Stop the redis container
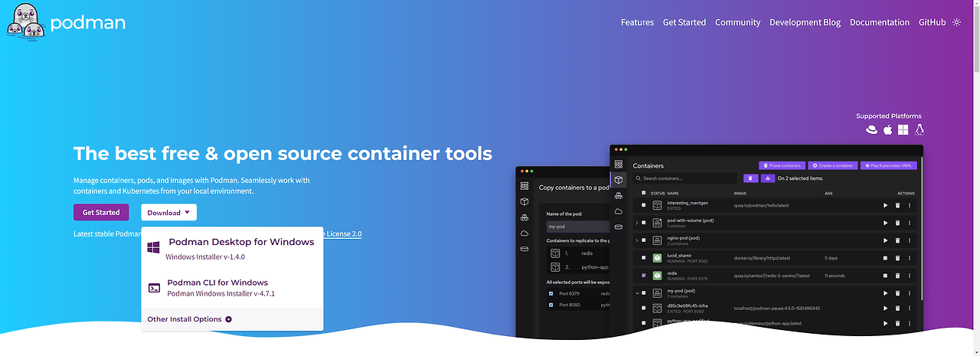The image size is (980, 356). [x=886, y=276]
